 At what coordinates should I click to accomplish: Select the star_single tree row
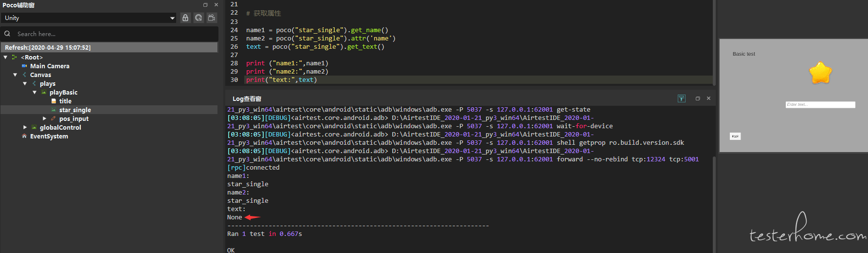pyautogui.click(x=109, y=110)
